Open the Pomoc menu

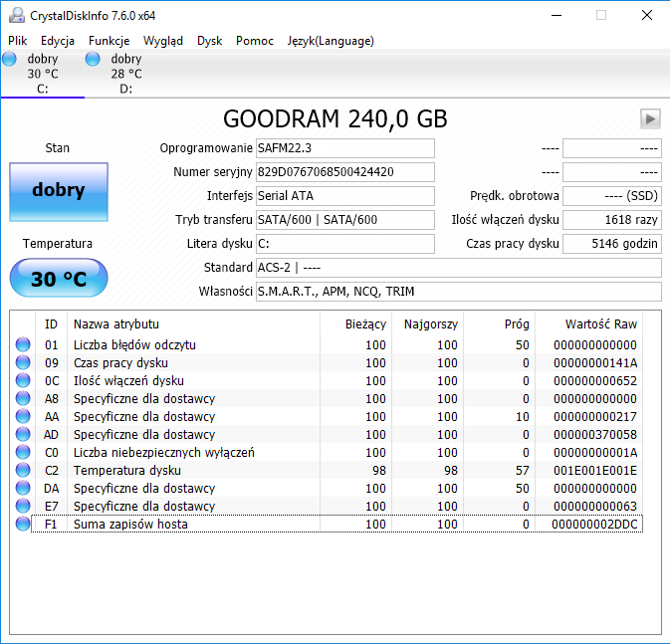(x=254, y=41)
